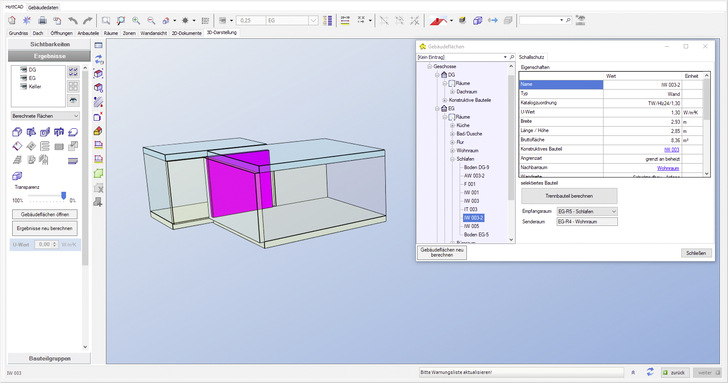Click the green surface icon in vertical toolbar
The image size is (728, 384).
pos(98,174)
